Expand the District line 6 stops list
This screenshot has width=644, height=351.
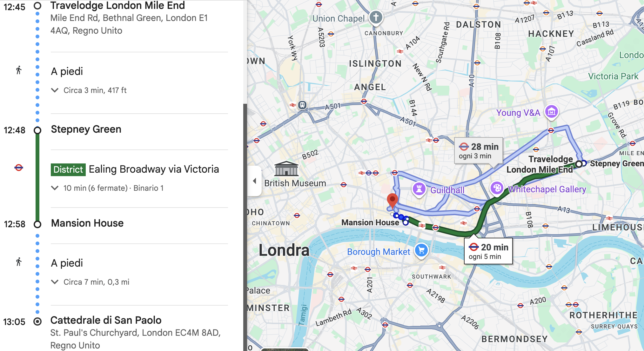coord(55,188)
